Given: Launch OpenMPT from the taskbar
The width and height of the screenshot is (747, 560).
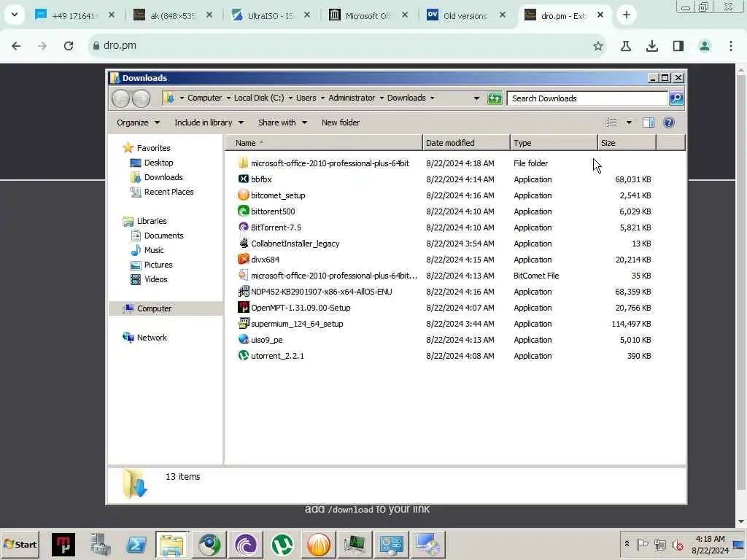Looking at the screenshot, I should (x=63, y=544).
